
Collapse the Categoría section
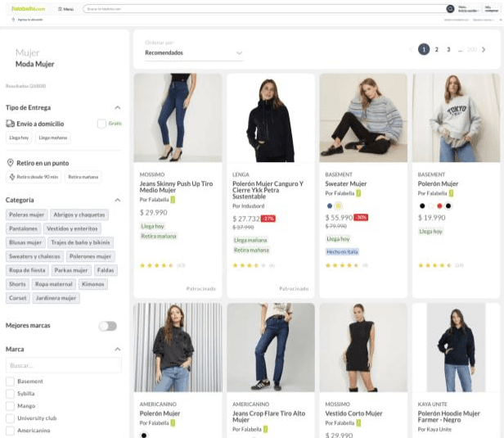118,200
